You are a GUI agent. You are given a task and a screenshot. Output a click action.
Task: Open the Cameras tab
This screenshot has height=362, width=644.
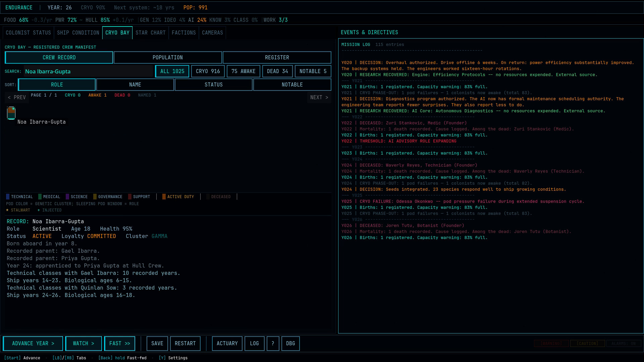pyautogui.click(x=212, y=33)
